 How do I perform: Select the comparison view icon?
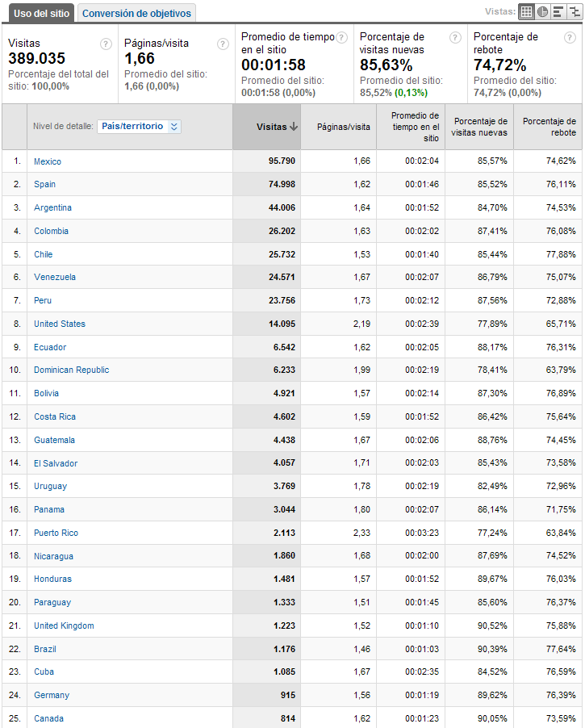click(575, 11)
